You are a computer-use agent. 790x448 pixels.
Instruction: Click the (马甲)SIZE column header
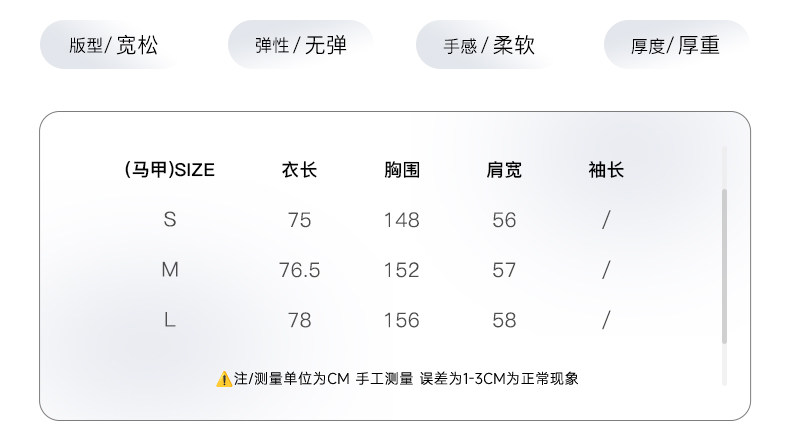coord(169,170)
